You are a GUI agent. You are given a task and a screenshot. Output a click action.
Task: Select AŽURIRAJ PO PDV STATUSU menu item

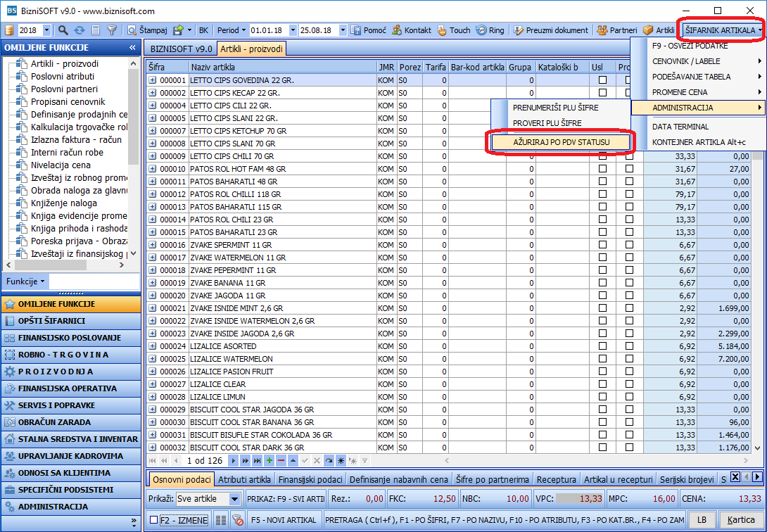561,142
